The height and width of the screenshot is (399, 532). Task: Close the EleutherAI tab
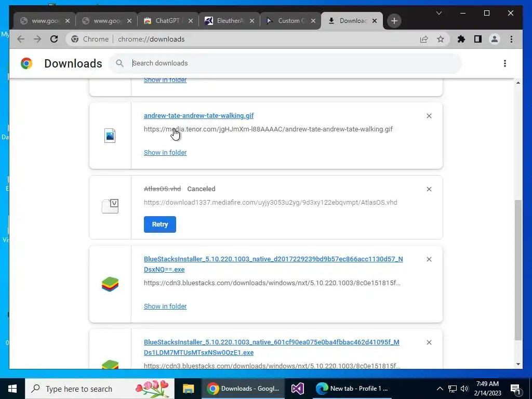pos(252,21)
